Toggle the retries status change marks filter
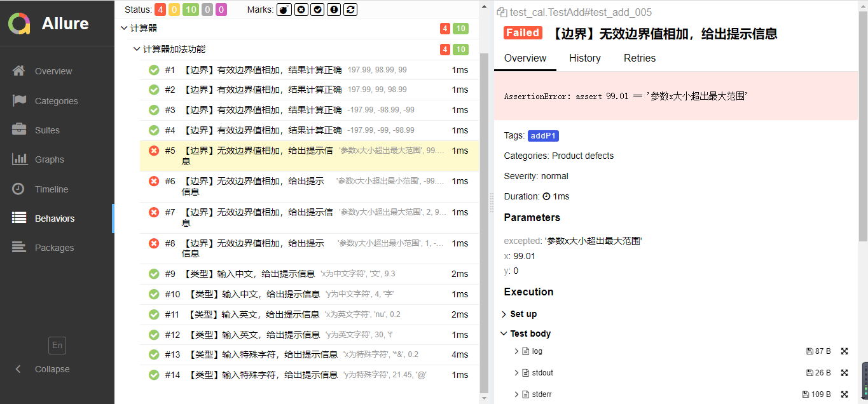The height and width of the screenshot is (404, 868). pos(350,10)
